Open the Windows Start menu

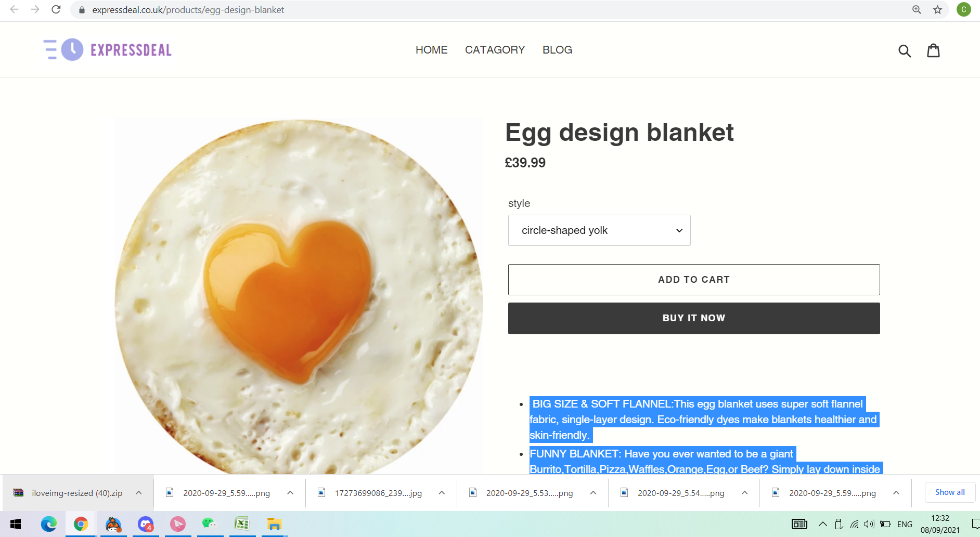16,524
